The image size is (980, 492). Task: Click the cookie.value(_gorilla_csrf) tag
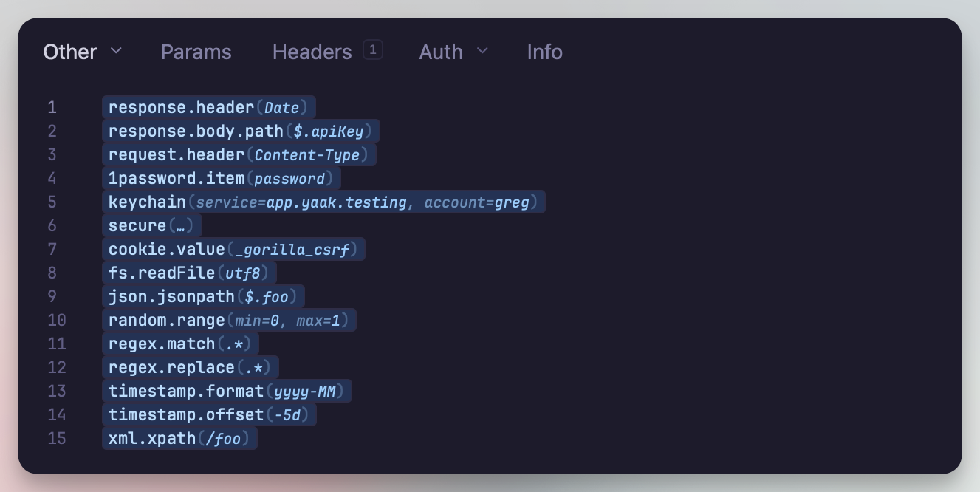233,250
